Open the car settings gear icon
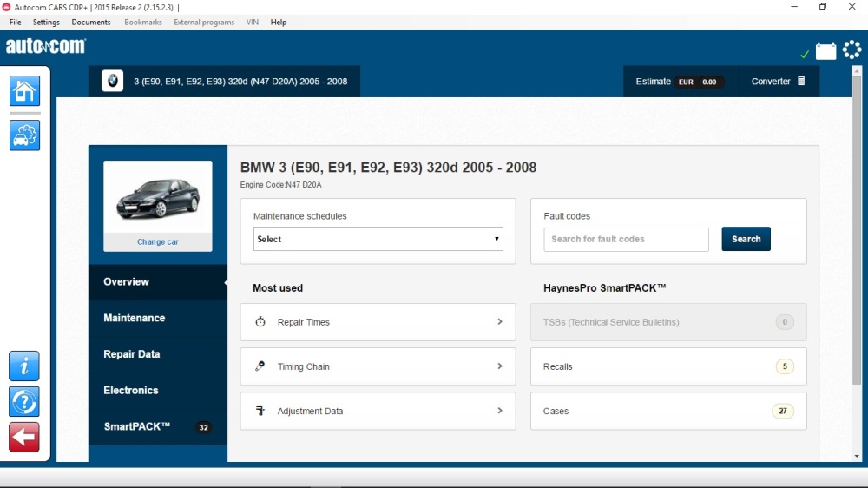868x488 pixels. click(x=24, y=135)
